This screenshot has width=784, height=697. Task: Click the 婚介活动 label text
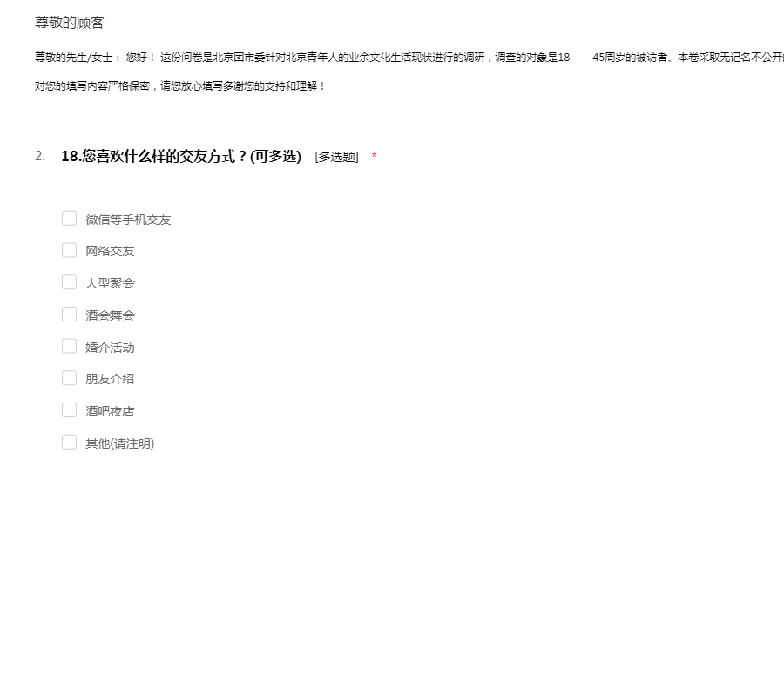pyautogui.click(x=110, y=348)
